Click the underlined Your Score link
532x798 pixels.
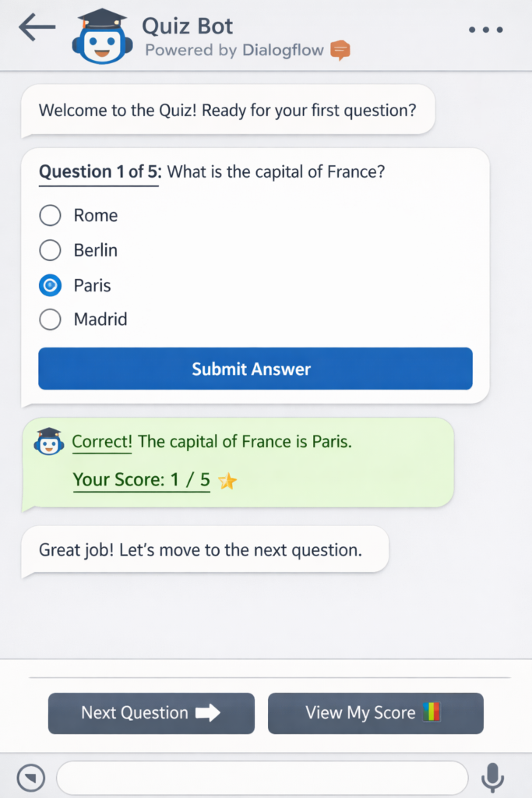(x=140, y=480)
